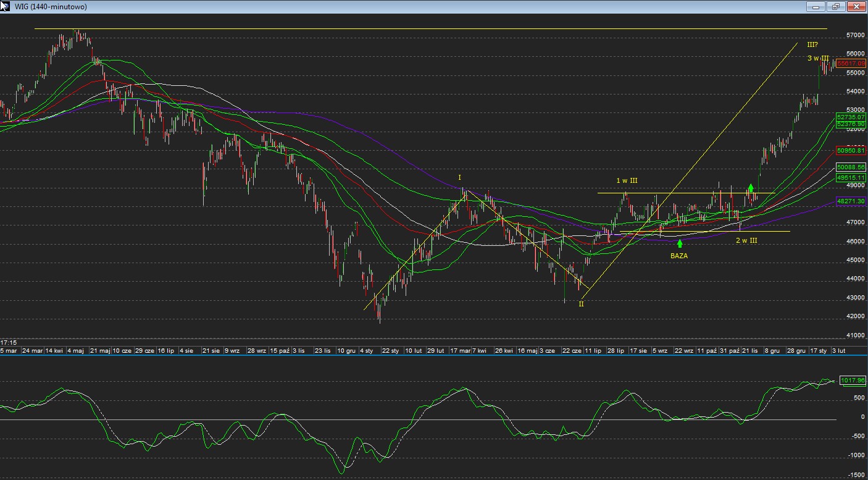Click the 1017.96 oscillator value label
The image size is (868, 480).
(x=853, y=381)
